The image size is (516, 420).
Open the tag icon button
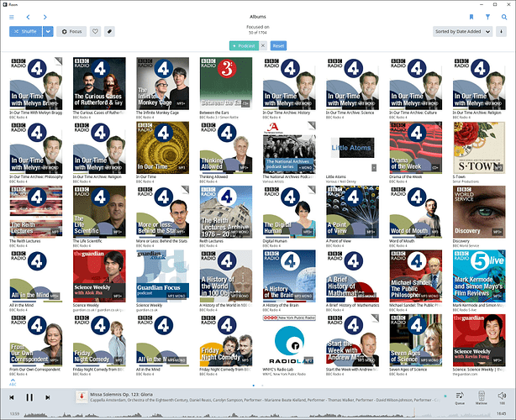click(x=109, y=32)
